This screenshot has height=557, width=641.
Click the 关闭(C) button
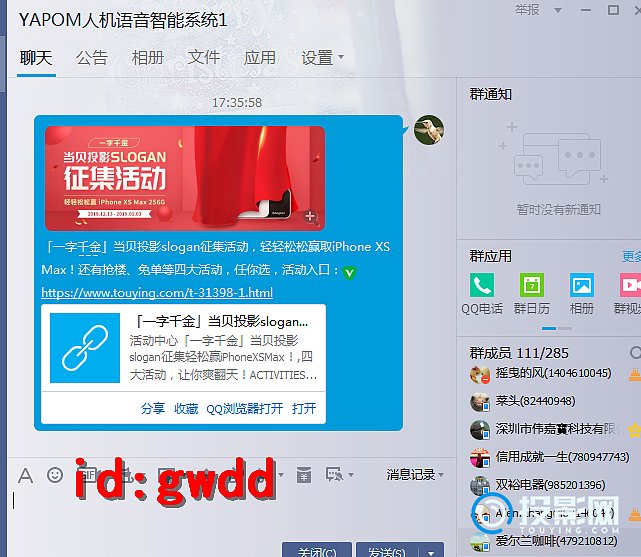point(317,550)
